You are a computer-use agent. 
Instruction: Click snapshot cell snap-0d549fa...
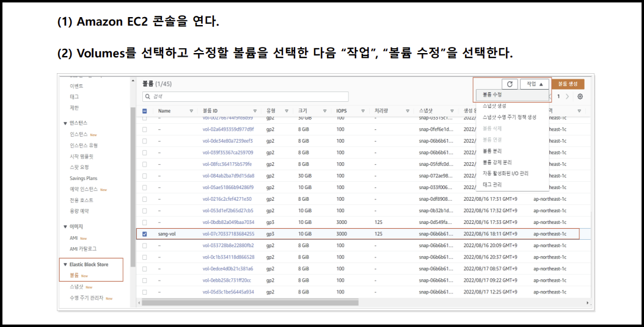click(x=436, y=222)
